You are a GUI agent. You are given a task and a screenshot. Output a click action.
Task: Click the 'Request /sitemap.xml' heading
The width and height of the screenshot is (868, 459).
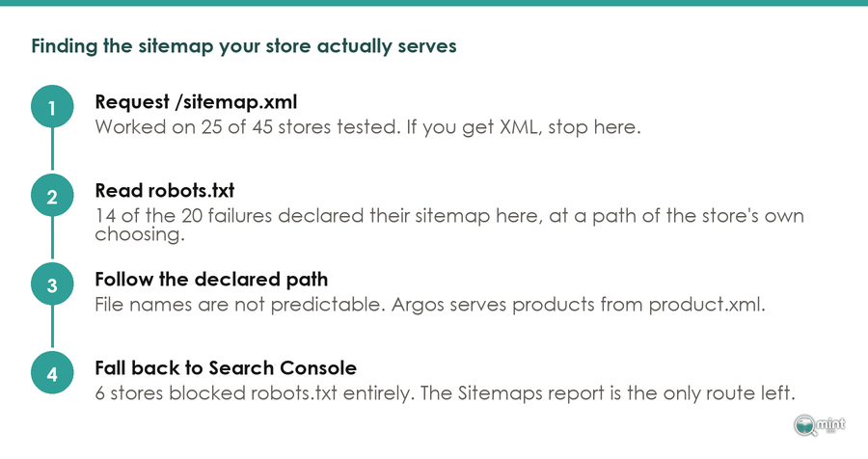point(196,102)
